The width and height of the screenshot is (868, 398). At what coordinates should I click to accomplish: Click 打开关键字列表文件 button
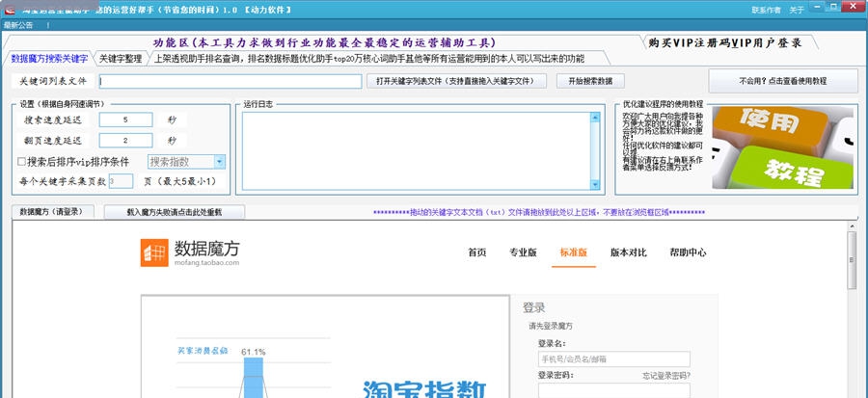pyautogui.click(x=456, y=81)
